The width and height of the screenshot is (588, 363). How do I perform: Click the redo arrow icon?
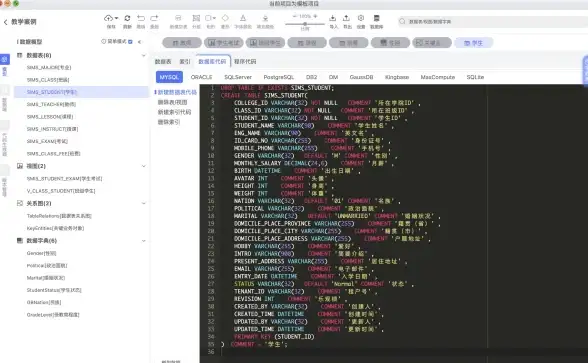pyautogui.click(x=154, y=18)
